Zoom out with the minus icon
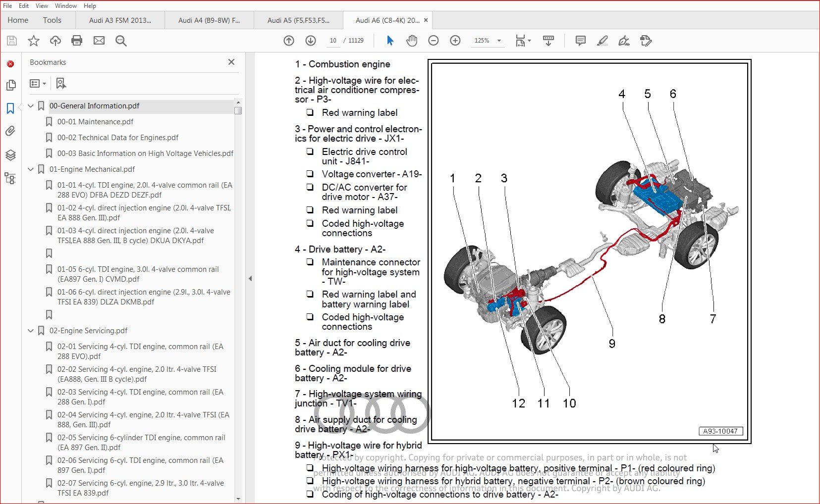 pos(434,41)
